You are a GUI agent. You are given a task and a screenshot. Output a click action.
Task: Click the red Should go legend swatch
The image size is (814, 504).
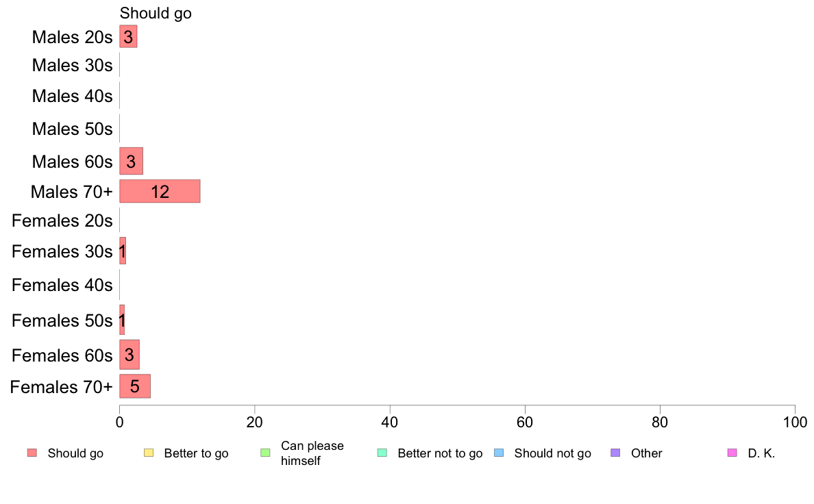pyautogui.click(x=32, y=453)
